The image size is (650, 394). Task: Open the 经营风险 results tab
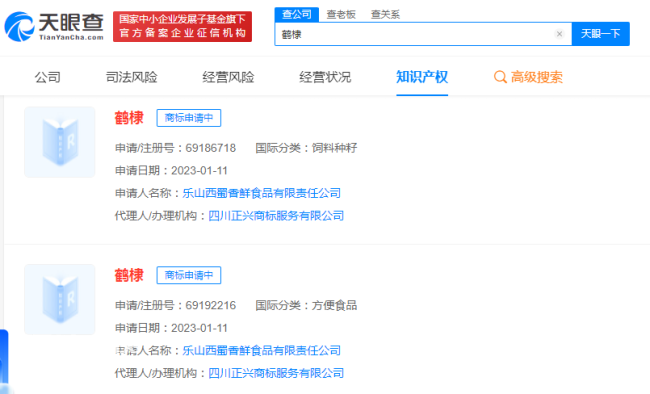(x=228, y=77)
